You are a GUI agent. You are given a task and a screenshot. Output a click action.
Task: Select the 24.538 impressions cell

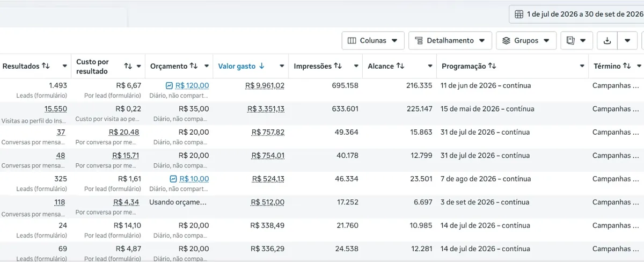click(x=347, y=249)
